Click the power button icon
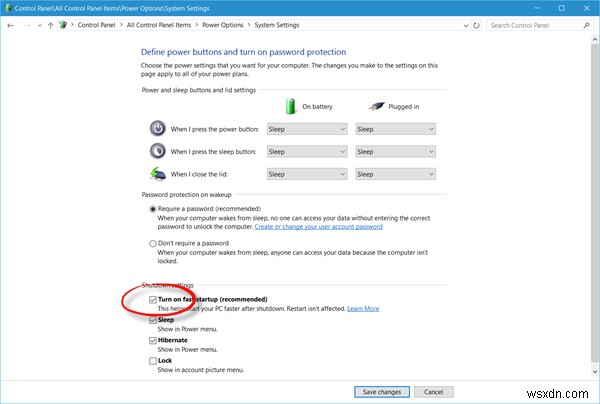The image size is (600, 404). click(158, 129)
